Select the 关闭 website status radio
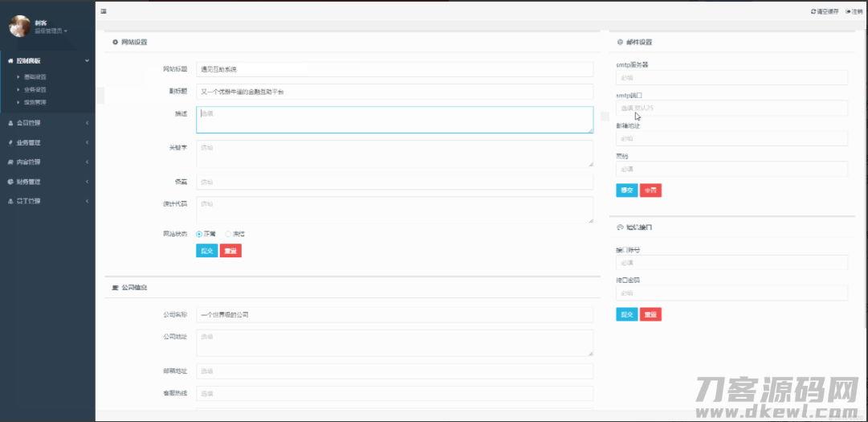 click(x=228, y=234)
